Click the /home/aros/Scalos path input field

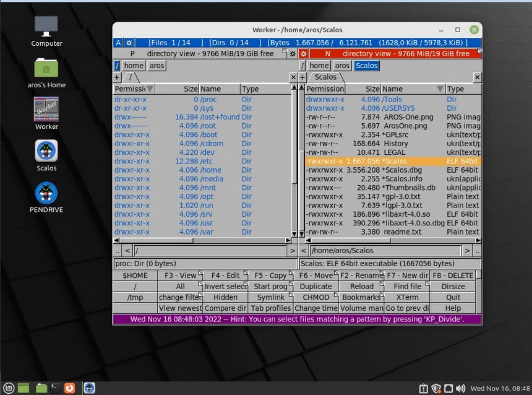pos(385,251)
